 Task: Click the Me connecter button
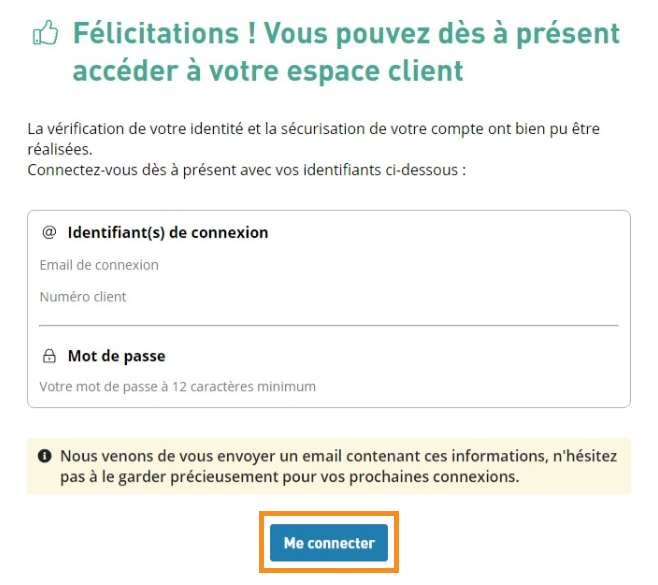329,543
